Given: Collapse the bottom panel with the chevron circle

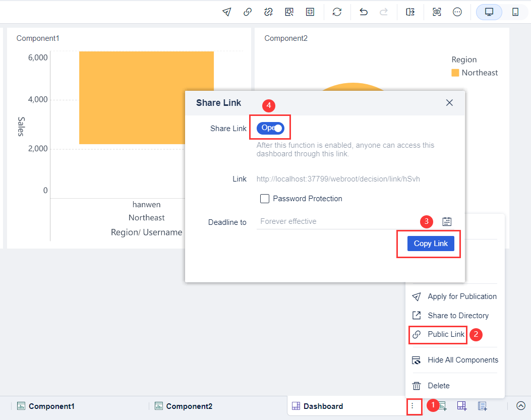Looking at the screenshot, I should [520, 405].
